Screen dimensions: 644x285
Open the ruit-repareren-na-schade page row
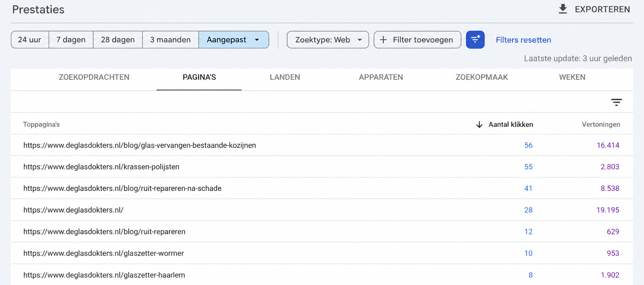[322, 188]
